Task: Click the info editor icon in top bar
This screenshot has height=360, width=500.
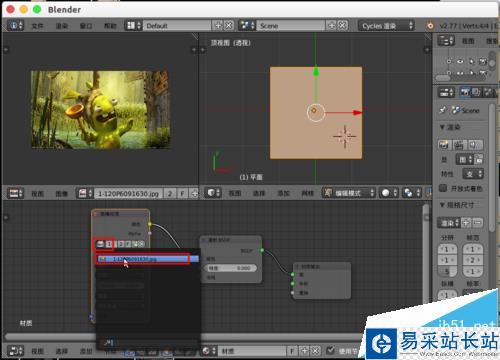Action: [15, 26]
